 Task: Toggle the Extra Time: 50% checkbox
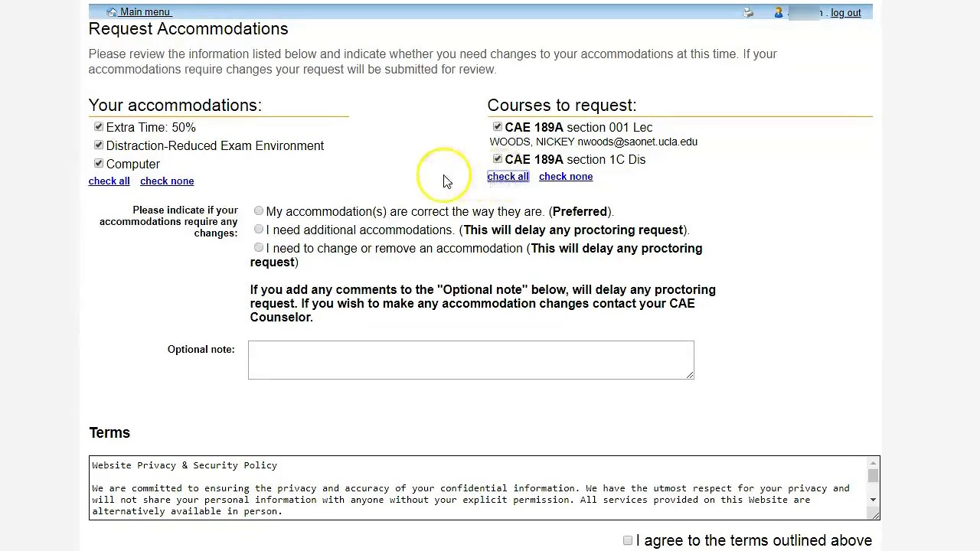point(99,126)
